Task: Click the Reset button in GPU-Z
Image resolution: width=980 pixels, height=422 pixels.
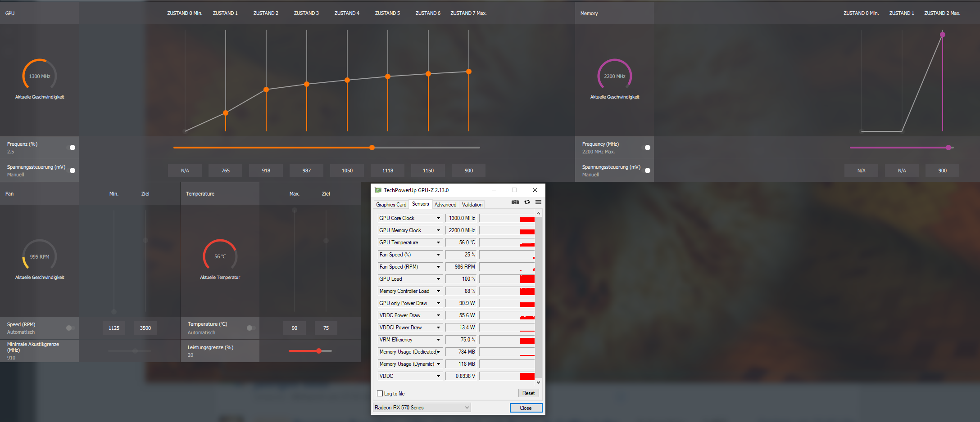Action: (528, 393)
